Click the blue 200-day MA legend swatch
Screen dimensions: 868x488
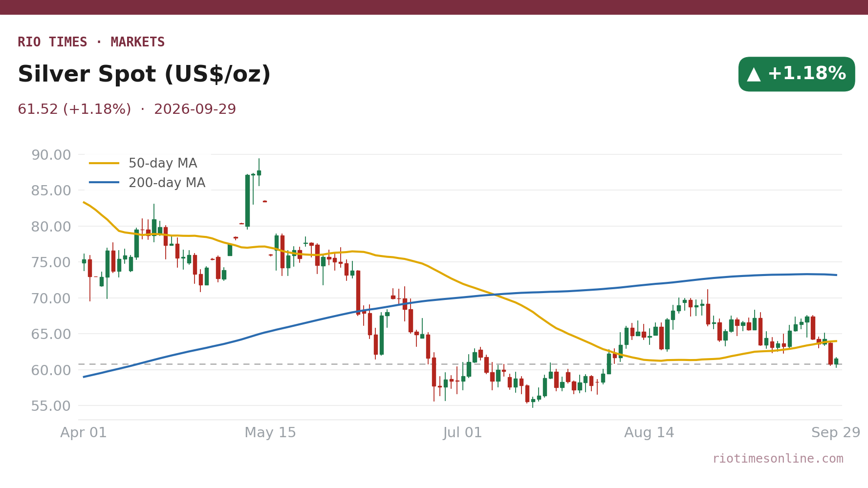(104, 183)
